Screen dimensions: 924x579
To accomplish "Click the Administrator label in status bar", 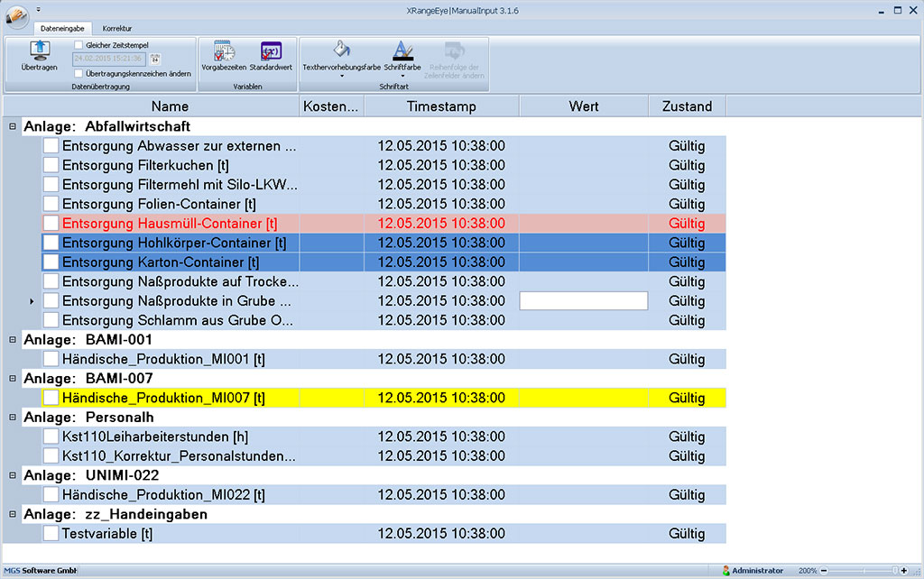I will [757, 571].
